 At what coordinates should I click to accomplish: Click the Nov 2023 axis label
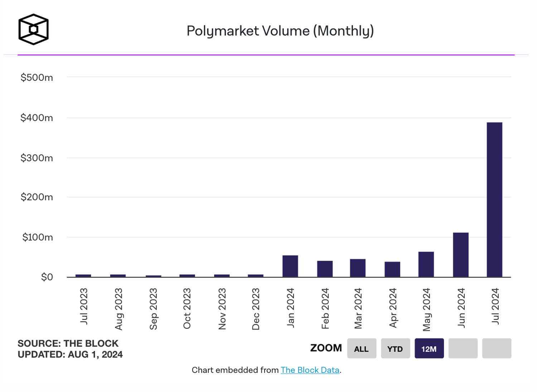click(222, 309)
